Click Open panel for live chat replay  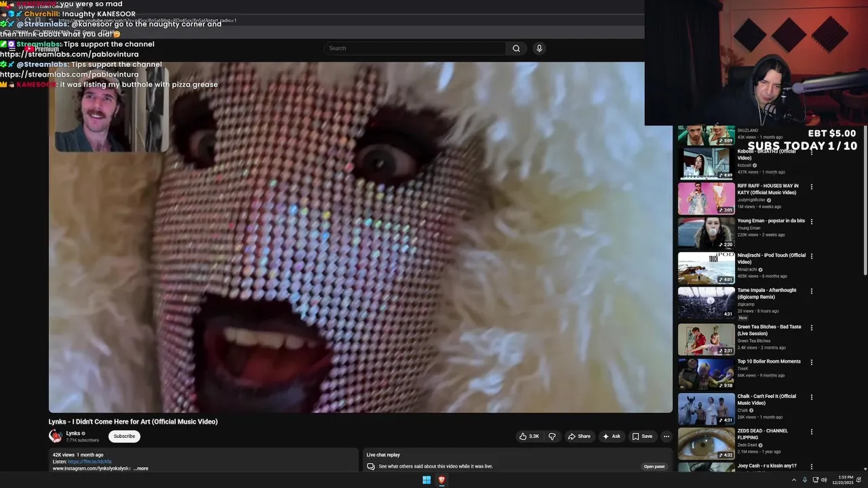point(654,466)
